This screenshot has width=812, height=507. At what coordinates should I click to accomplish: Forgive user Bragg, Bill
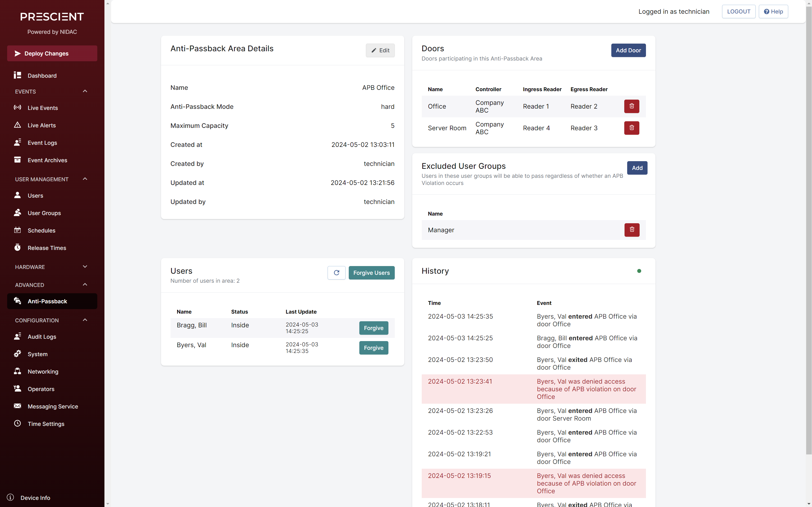(373, 328)
